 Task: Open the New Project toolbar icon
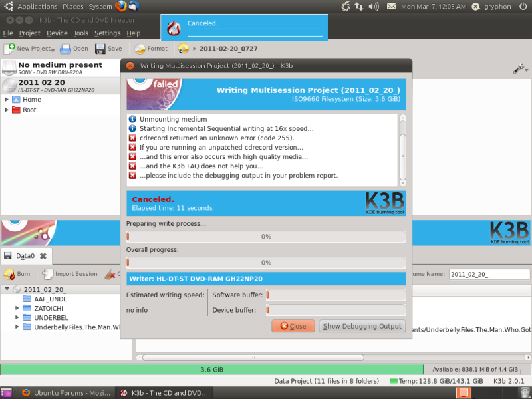pyautogui.click(x=9, y=49)
